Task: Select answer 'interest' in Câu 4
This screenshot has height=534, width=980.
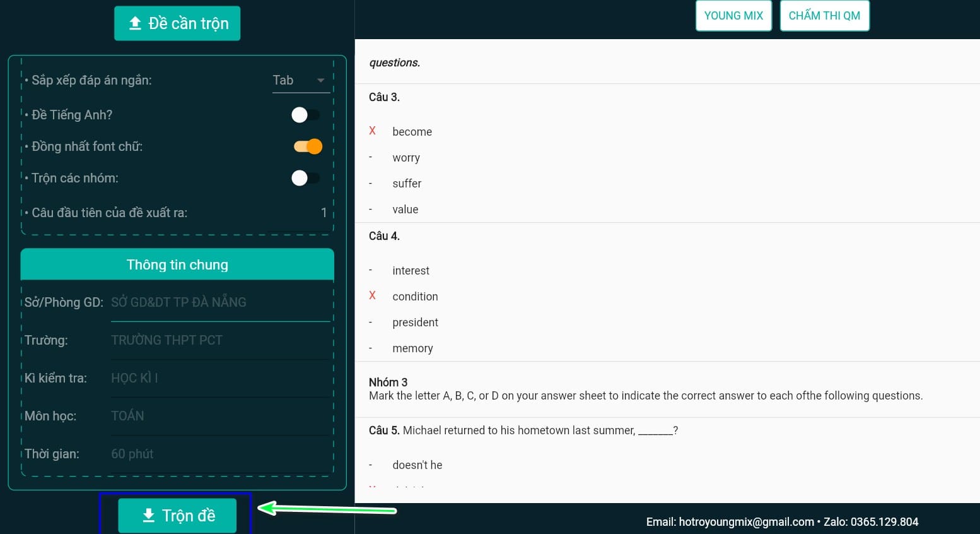Action: (411, 271)
